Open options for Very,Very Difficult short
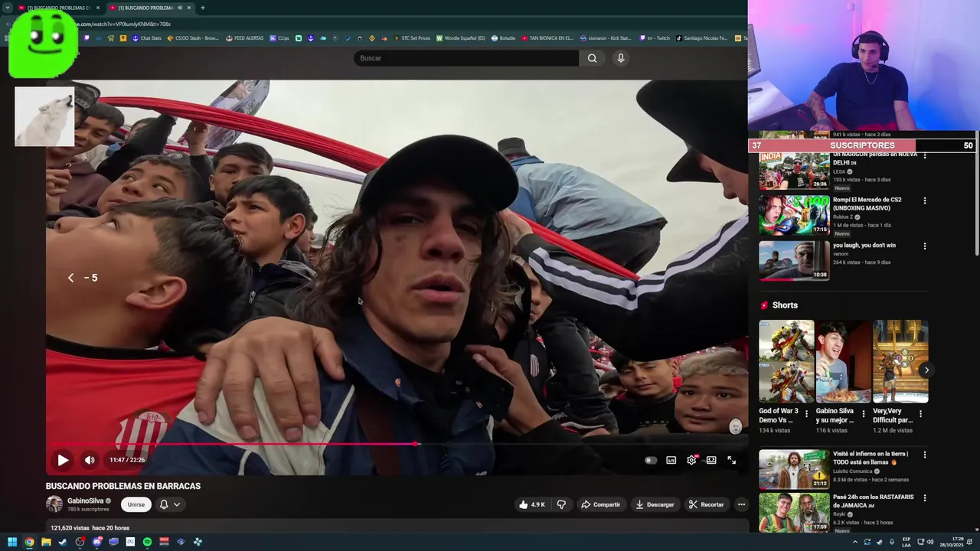Viewport: 980px width, 551px height. (x=920, y=414)
